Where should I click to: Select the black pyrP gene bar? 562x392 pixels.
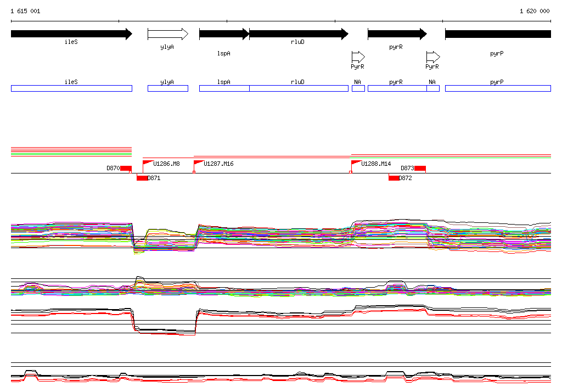pos(498,34)
